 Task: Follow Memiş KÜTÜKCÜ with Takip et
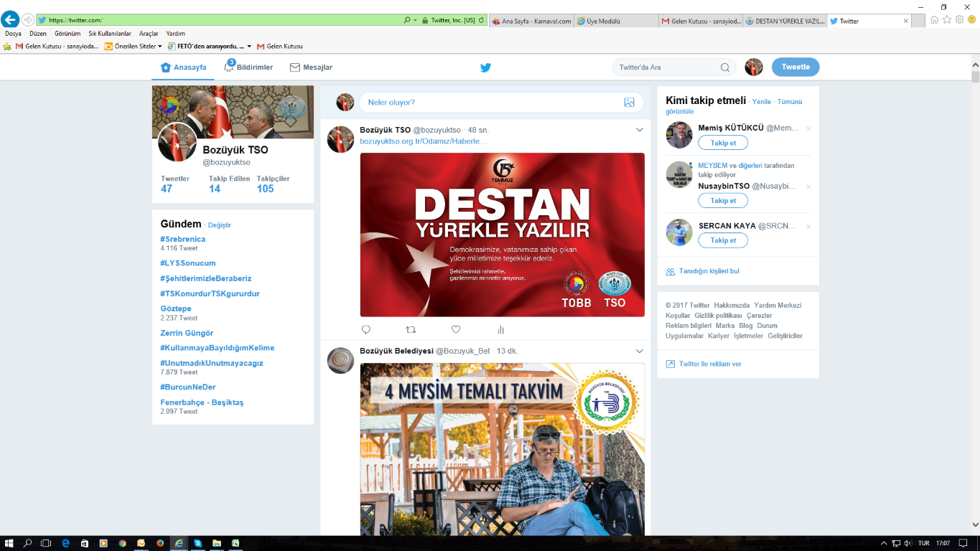click(x=723, y=143)
